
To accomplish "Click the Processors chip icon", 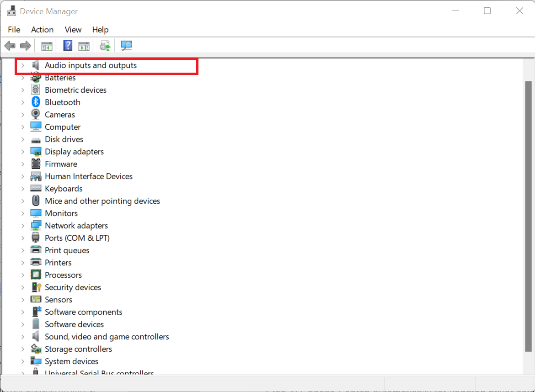I will point(36,275).
